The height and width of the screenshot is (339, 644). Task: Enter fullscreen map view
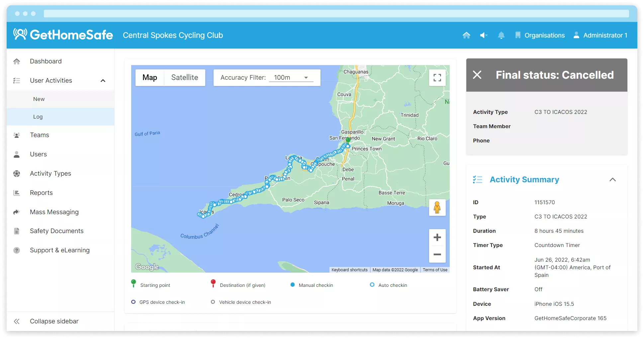437,78
